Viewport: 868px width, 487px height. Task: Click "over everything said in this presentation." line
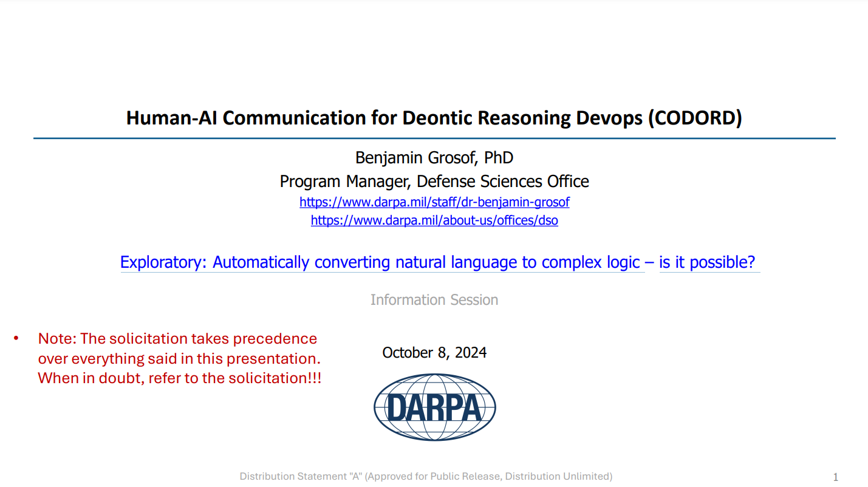point(179,358)
